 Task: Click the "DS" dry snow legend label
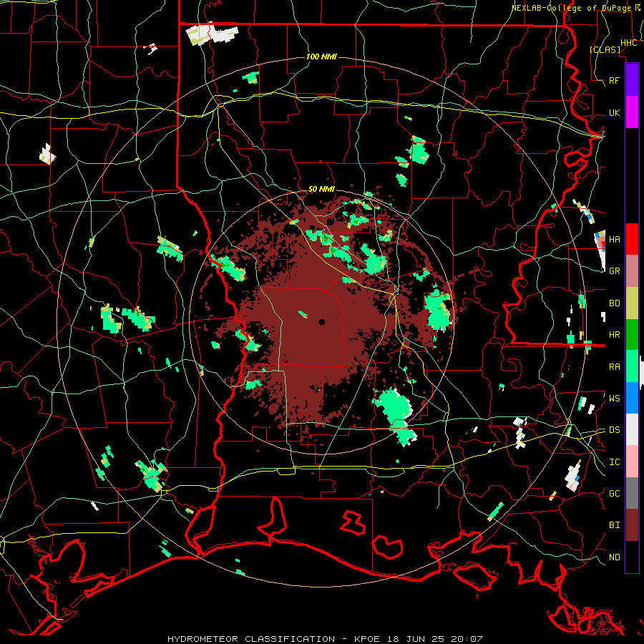(614, 429)
